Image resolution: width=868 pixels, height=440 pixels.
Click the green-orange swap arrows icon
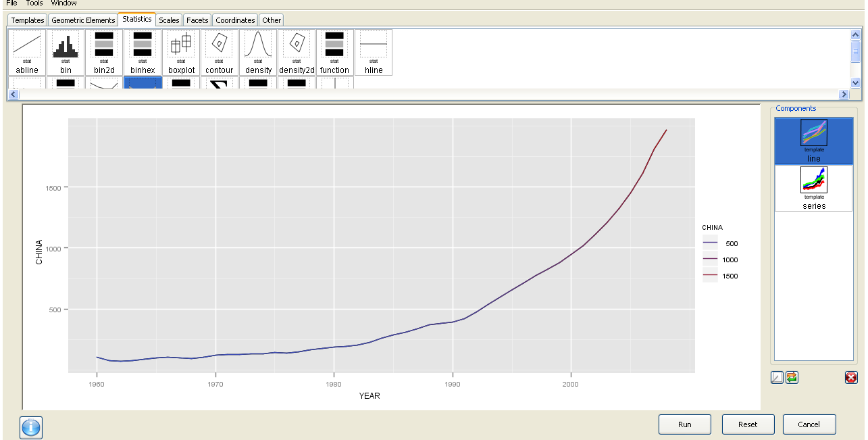pyautogui.click(x=792, y=377)
